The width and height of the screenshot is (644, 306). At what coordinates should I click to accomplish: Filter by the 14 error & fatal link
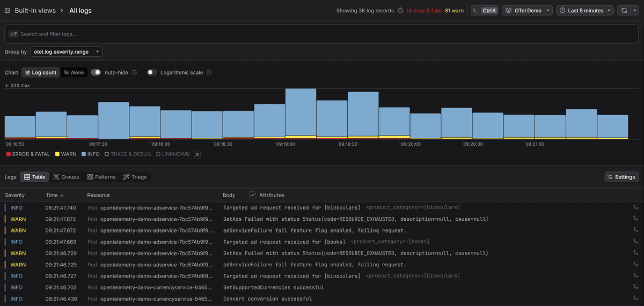point(424,10)
